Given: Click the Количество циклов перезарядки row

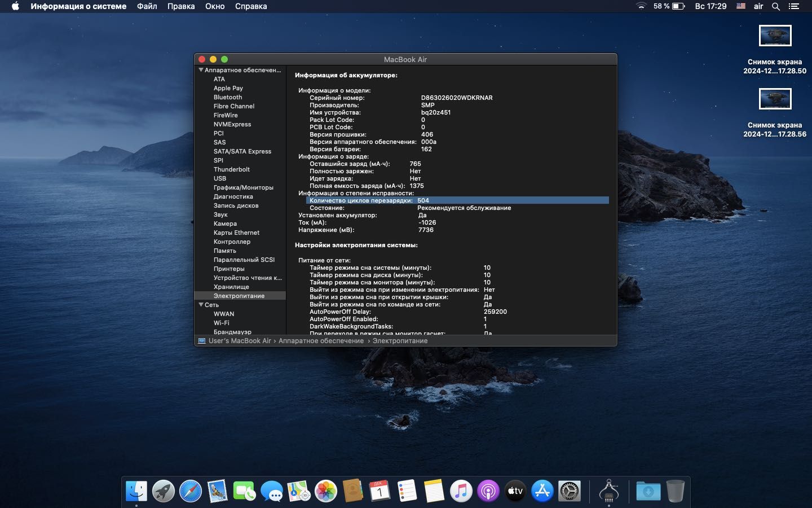Looking at the screenshot, I should [x=457, y=200].
